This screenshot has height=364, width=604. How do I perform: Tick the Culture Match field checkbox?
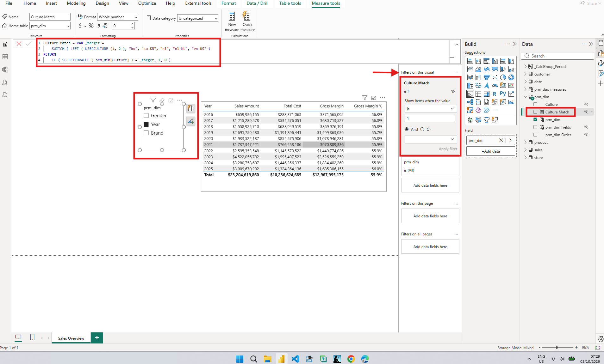[x=535, y=112]
